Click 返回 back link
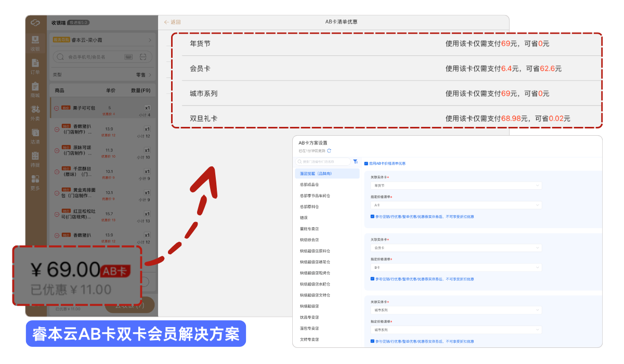 click(x=172, y=22)
